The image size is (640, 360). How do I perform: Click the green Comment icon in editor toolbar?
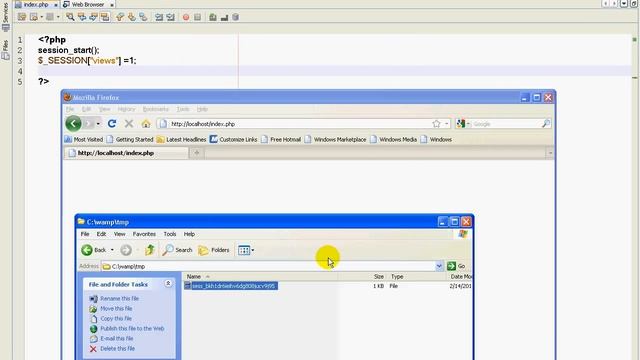click(213, 17)
